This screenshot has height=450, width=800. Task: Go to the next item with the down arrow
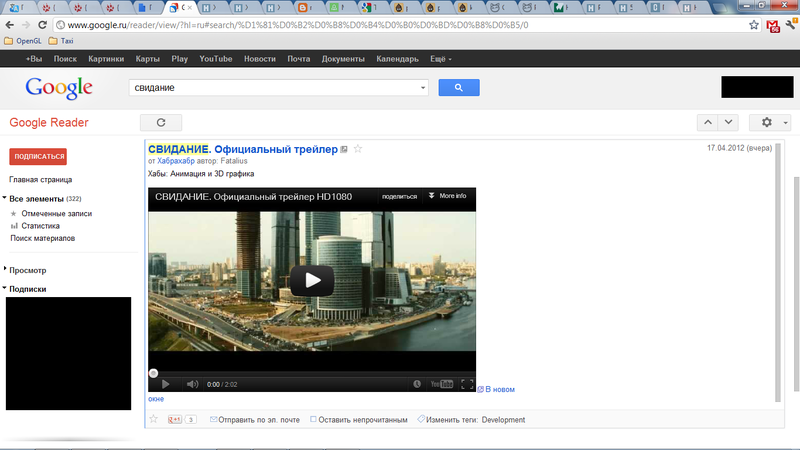point(729,122)
